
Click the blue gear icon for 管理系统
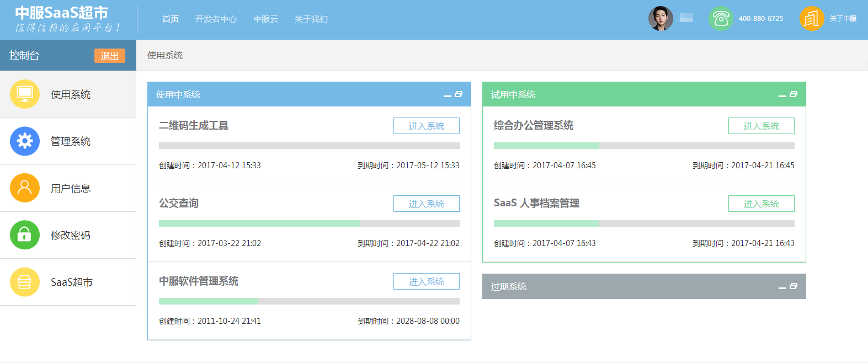25,141
